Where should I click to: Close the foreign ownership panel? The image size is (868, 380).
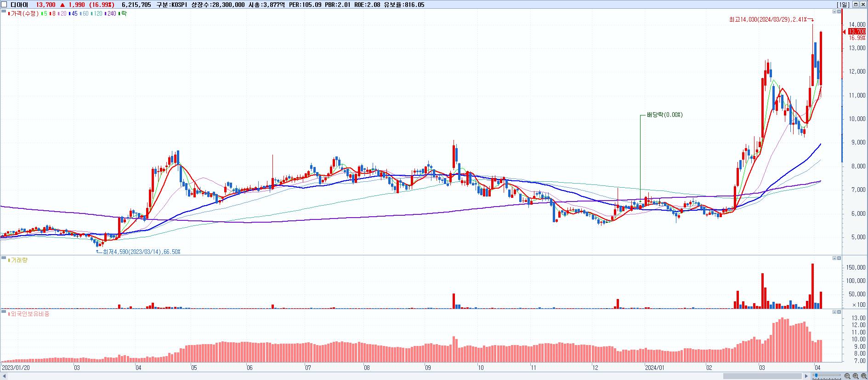coord(839,312)
